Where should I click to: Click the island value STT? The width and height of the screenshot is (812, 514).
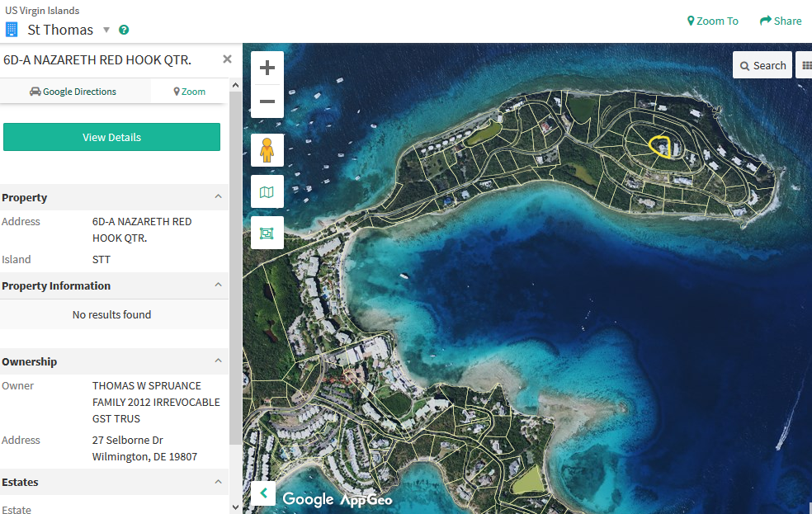click(x=101, y=259)
